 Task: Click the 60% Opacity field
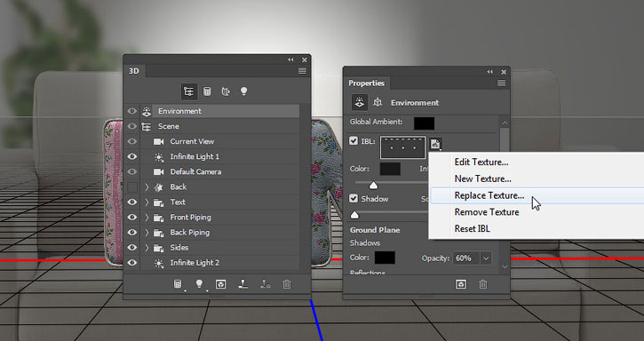coord(466,258)
